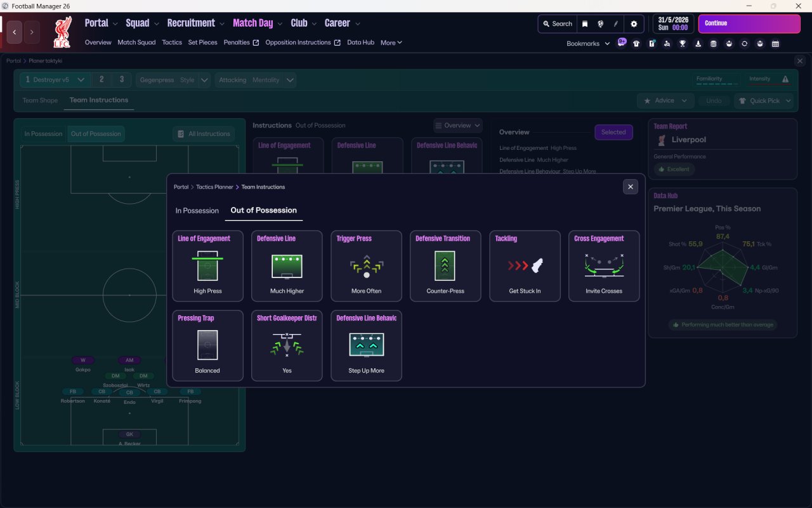Open the Set Pieces submenu link
Image resolution: width=812 pixels, height=508 pixels.
(203, 43)
